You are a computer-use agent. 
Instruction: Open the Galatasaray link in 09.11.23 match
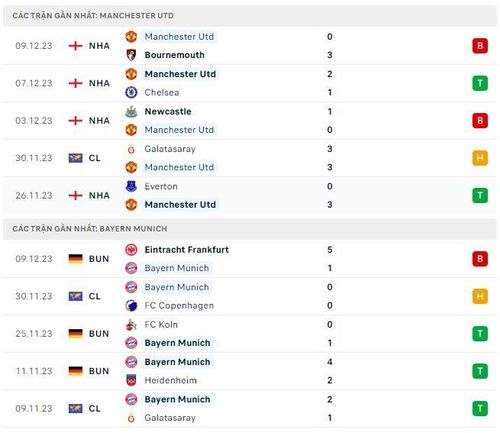click(x=170, y=418)
